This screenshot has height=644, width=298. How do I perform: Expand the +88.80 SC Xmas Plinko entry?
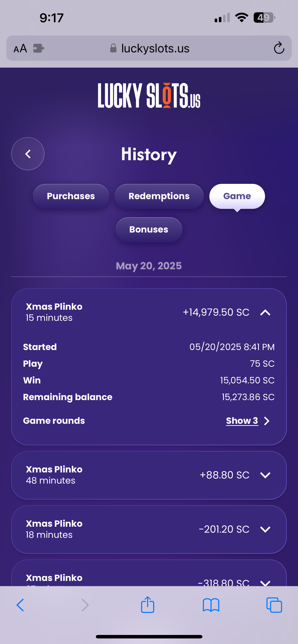pyautogui.click(x=265, y=475)
